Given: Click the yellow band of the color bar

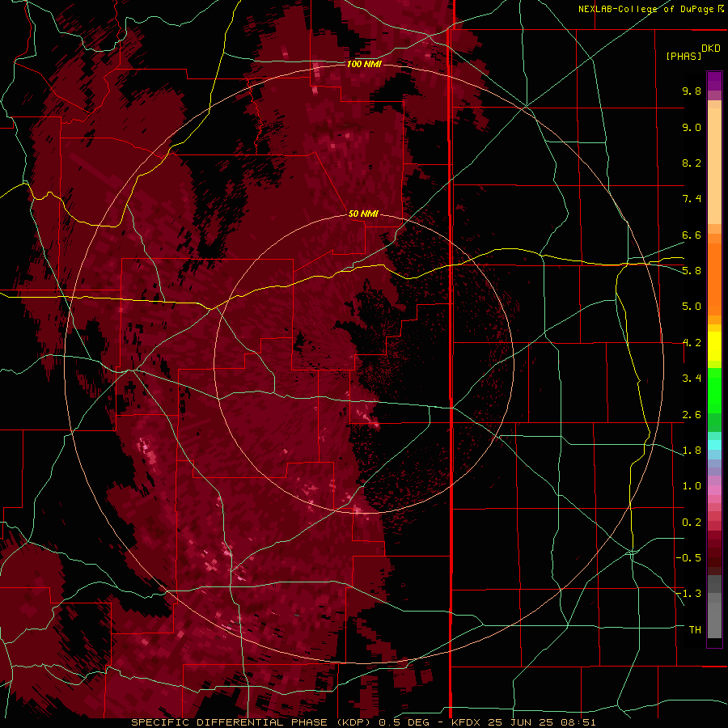Looking at the screenshot, I should pyautogui.click(x=714, y=346).
